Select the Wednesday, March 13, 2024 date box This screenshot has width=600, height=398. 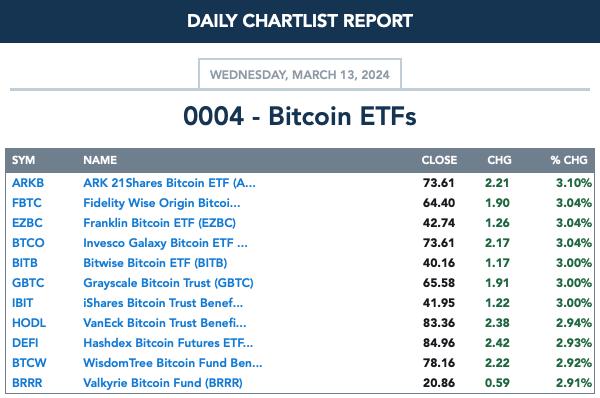tap(300, 74)
